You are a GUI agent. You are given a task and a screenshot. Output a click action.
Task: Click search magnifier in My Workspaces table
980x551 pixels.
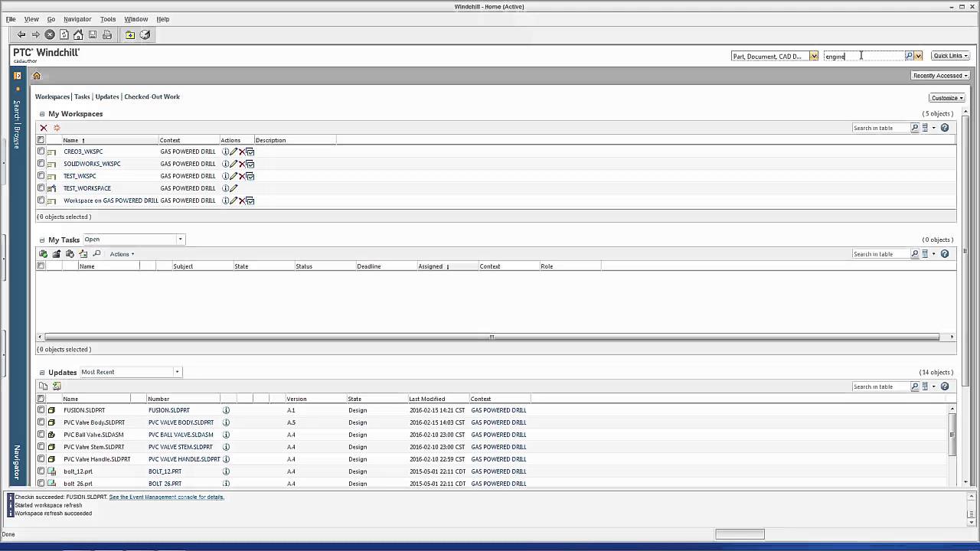914,128
